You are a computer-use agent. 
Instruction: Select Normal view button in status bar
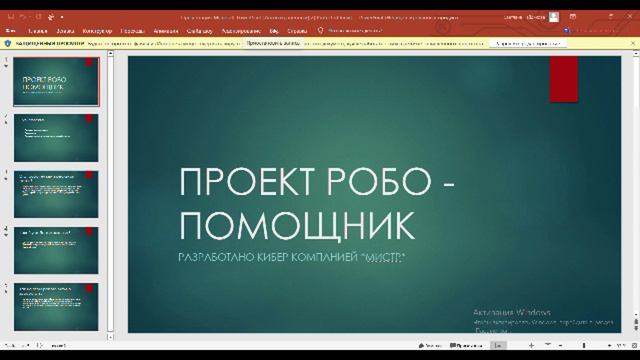[x=498, y=346]
